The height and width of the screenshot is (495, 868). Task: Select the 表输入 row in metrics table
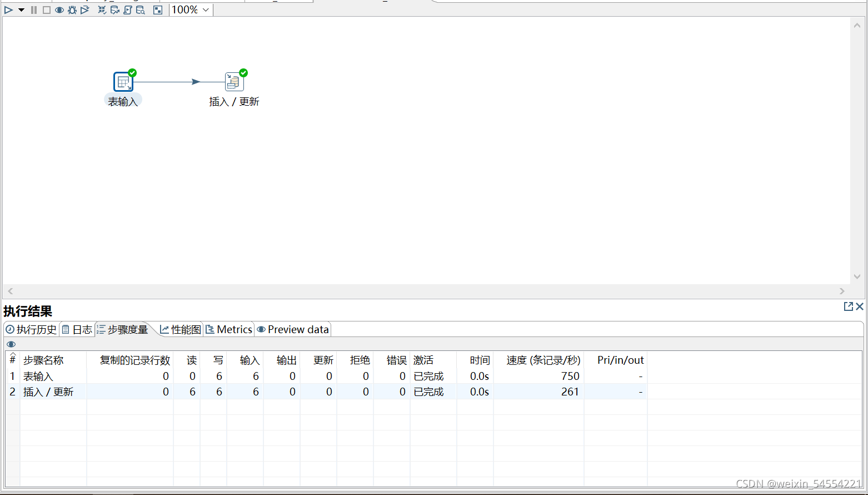(x=326, y=376)
